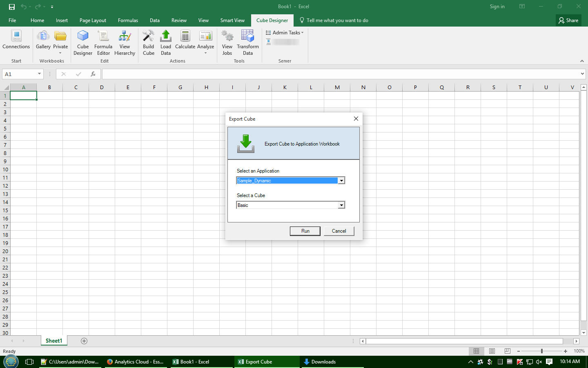Click the Insert Function fx icon
Image resolution: width=588 pixels, height=368 pixels.
pyautogui.click(x=93, y=74)
